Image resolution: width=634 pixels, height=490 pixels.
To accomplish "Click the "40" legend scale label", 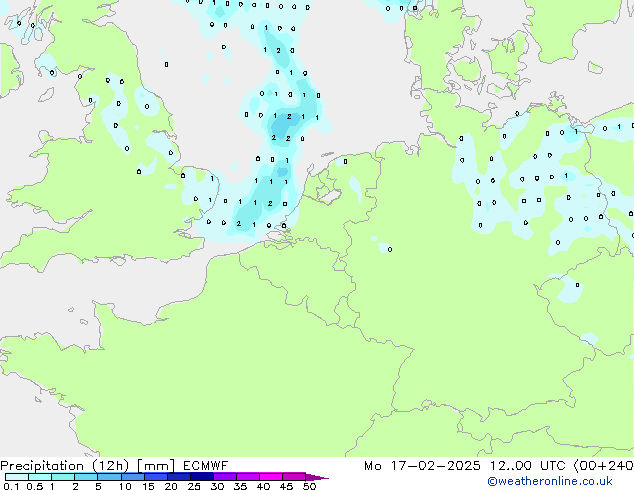I will coord(263,486).
